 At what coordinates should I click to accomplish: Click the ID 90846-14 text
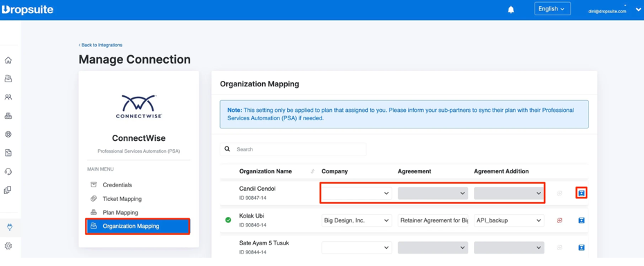[253, 225]
